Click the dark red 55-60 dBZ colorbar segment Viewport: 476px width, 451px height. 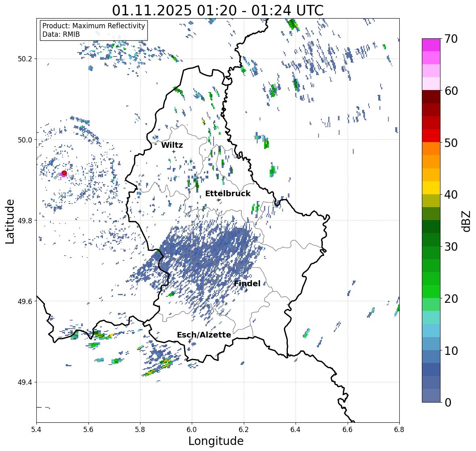[431, 103]
